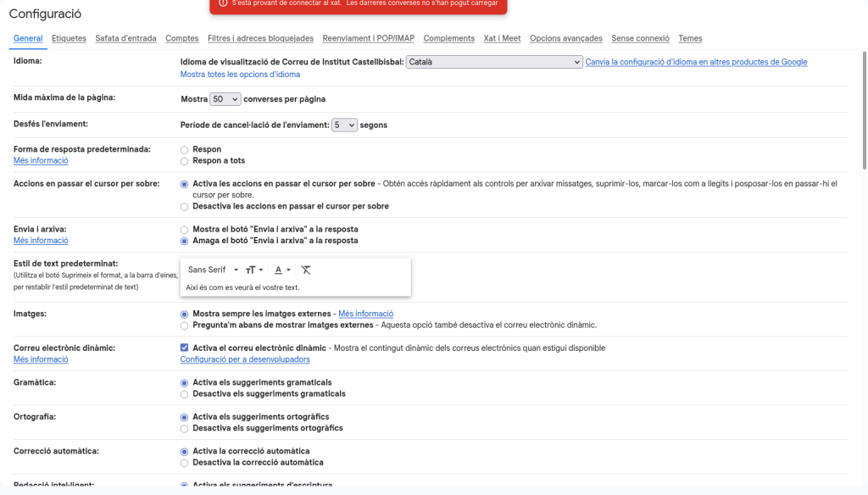Open the send cancellation period dropdown
The width and height of the screenshot is (868, 495).
[344, 125]
